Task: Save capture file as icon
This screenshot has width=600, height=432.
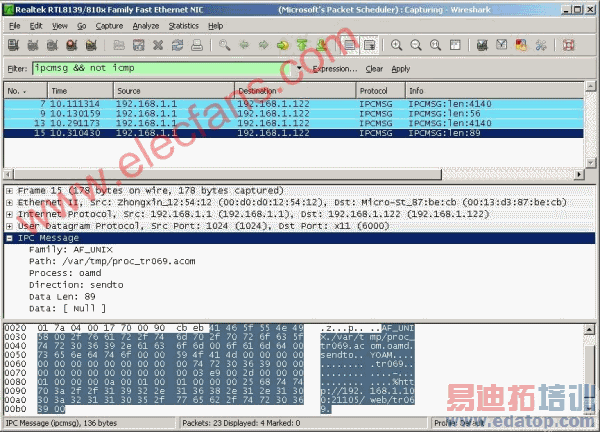Action: pyautogui.click(x=139, y=45)
